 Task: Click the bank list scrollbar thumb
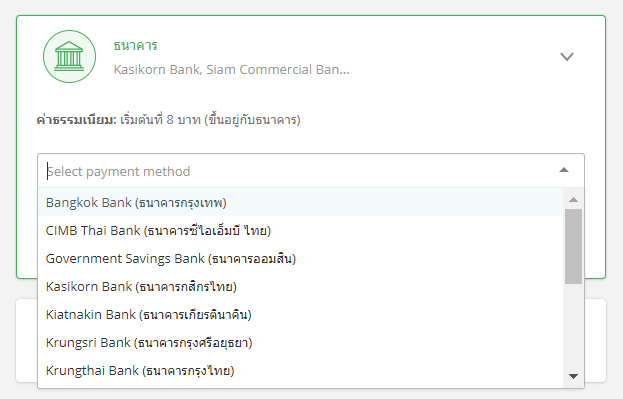(573, 246)
